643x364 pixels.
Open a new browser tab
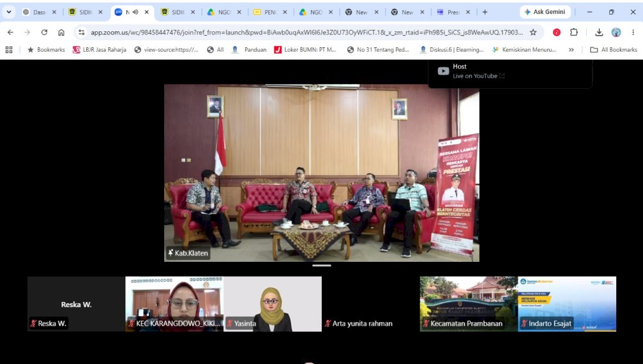click(x=485, y=12)
